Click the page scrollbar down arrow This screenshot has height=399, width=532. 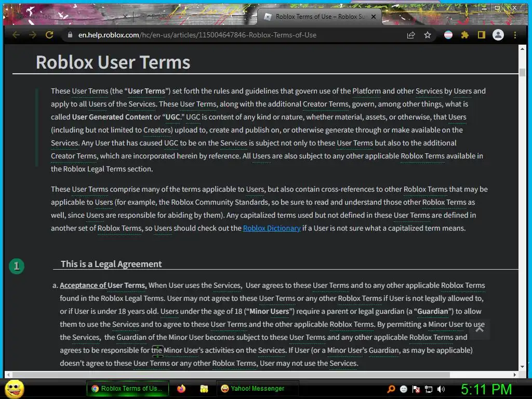(522, 367)
